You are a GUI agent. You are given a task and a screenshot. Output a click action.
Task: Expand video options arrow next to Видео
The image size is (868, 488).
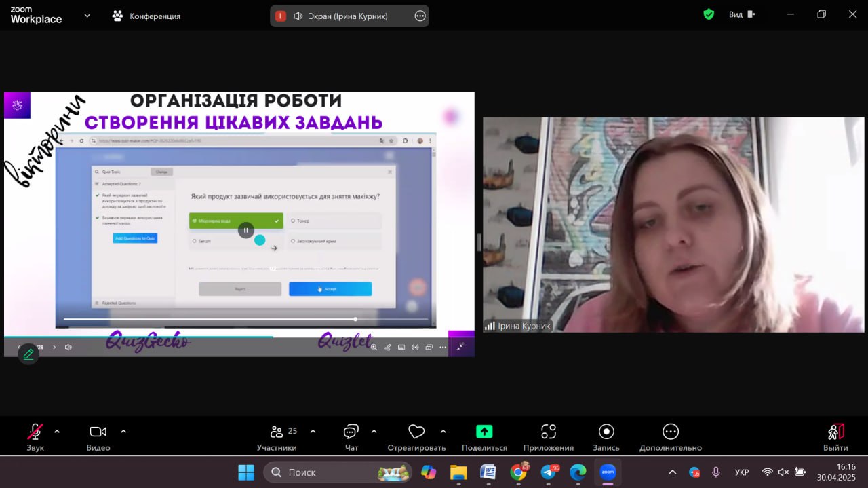[123, 431]
